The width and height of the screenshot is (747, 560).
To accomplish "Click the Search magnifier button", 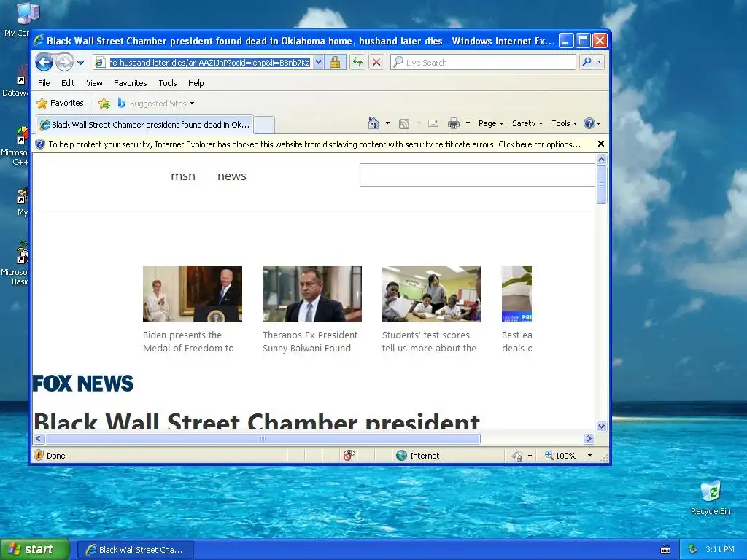I will coord(587,62).
